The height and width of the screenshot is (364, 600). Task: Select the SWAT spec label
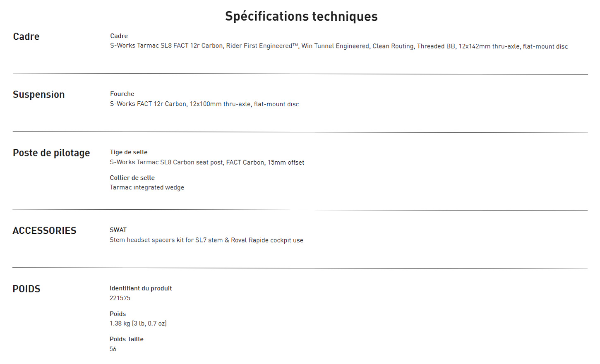118,230
